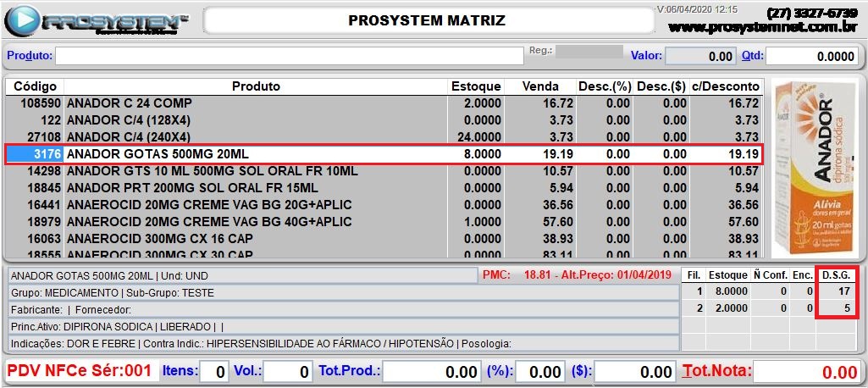Image resolution: width=868 pixels, height=388 pixels.
Task: Click the Enc. column header
Action: coord(801,275)
